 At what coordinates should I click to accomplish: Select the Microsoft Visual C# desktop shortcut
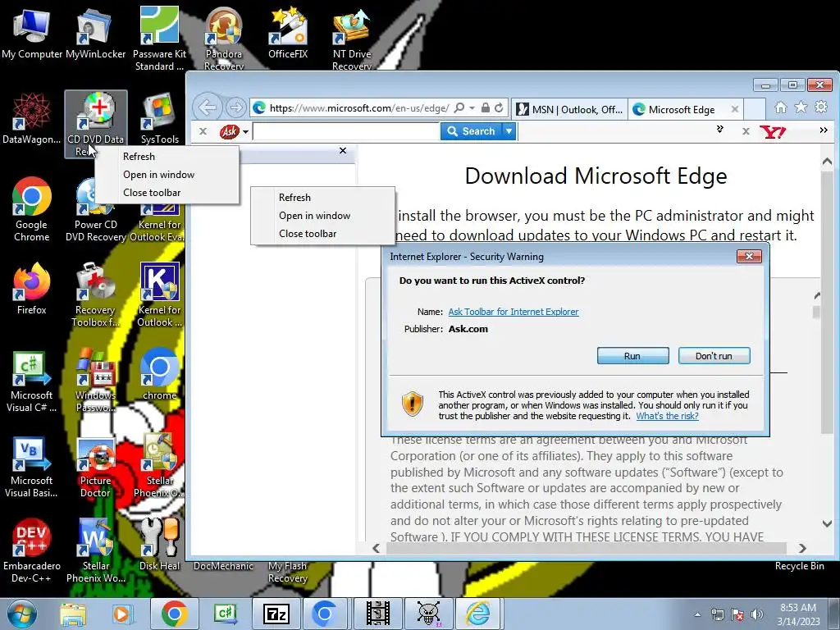click(31, 382)
